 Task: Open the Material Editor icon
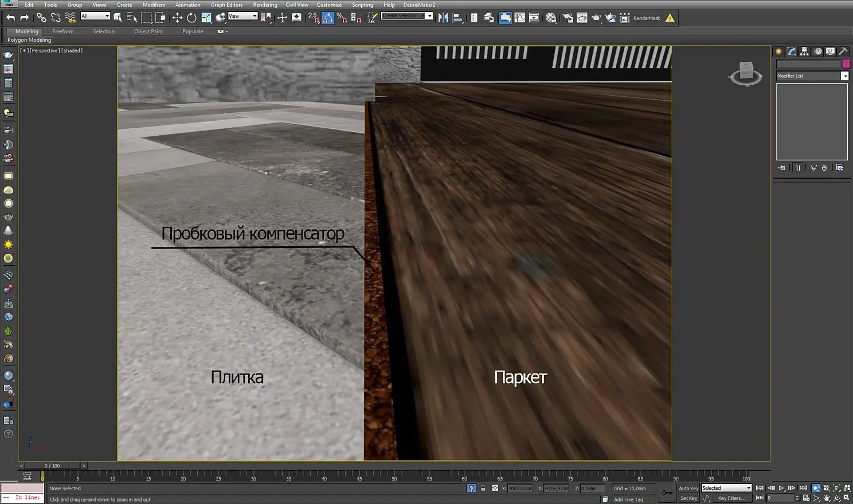click(551, 18)
